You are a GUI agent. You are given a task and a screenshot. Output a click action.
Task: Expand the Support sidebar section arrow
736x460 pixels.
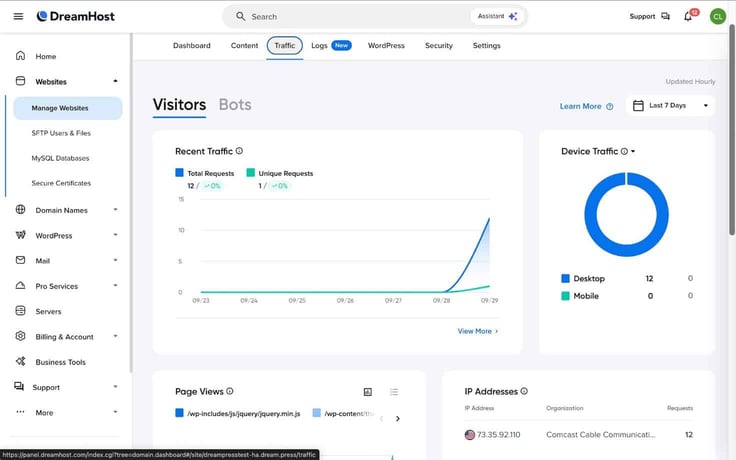point(115,387)
